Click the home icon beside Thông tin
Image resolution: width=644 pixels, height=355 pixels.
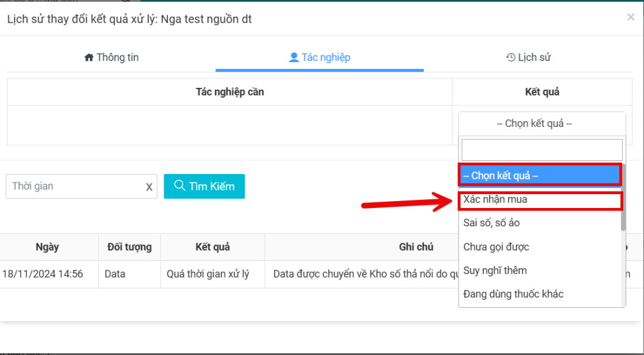(89, 58)
